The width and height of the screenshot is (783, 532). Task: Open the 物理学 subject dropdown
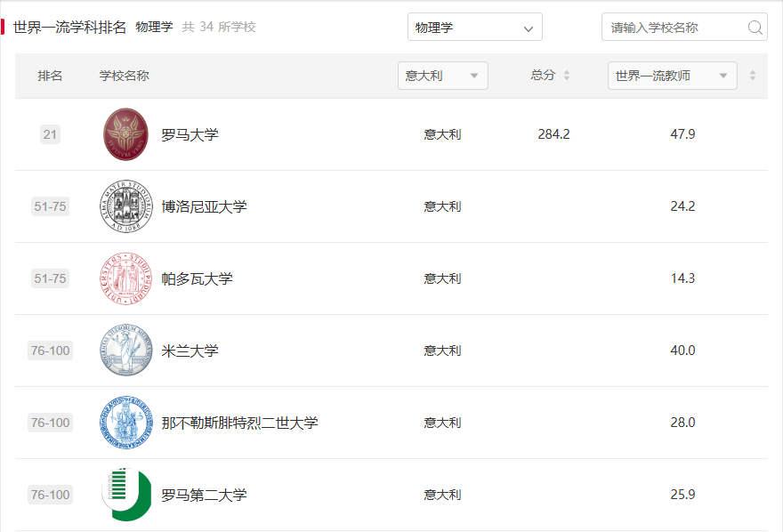474,28
